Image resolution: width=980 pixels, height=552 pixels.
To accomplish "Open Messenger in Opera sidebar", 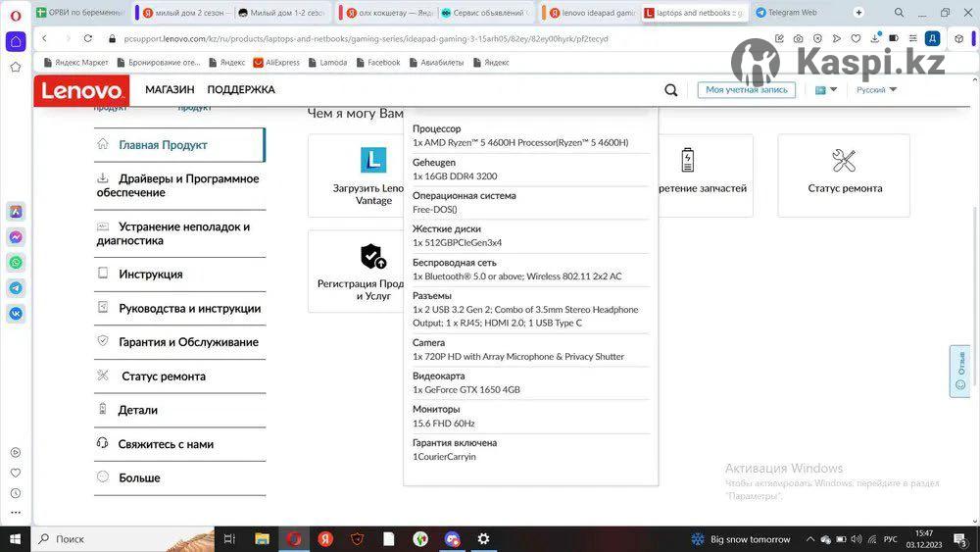I will click(16, 237).
